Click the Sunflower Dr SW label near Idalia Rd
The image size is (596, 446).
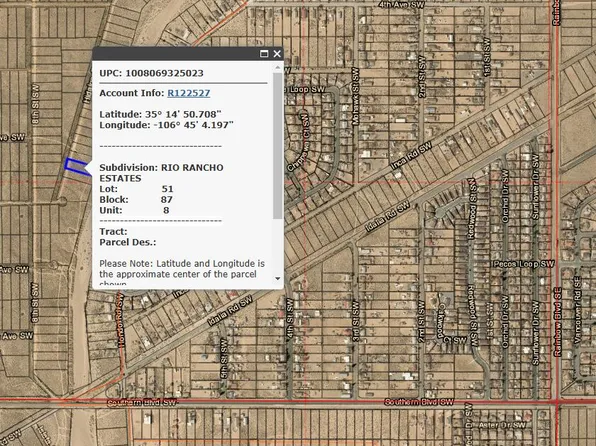(535, 186)
